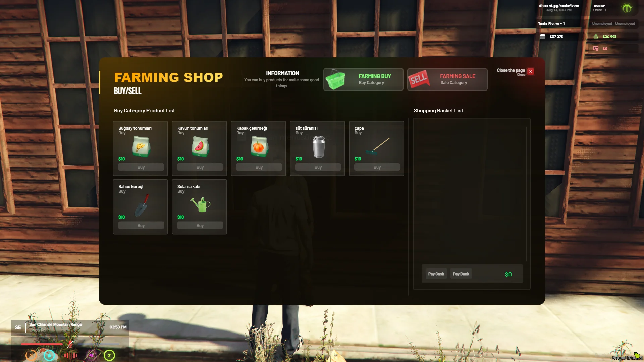The height and width of the screenshot is (362, 644).
Task: Open Buy Category product dropdown
Action: [x=363, y=79]
